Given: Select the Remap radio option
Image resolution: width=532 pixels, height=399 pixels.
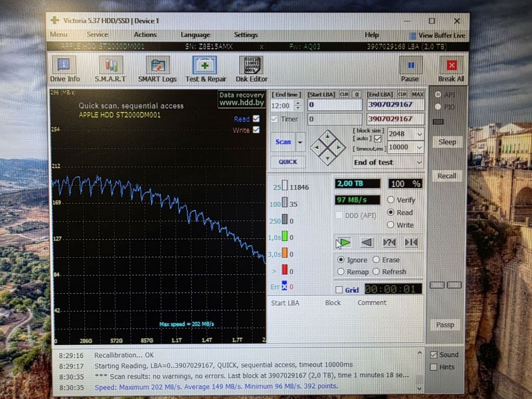Looking at the screenshot, I should (x=341, y=271).
